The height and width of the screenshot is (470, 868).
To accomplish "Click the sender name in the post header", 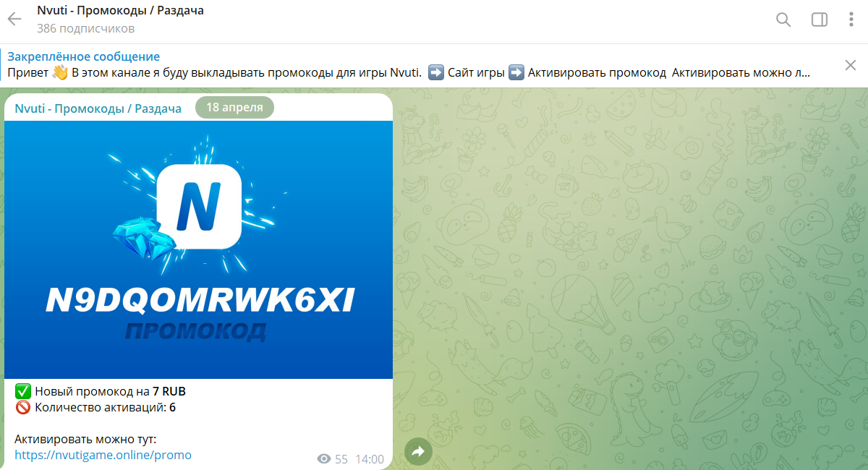I will [x=98, y=108].
